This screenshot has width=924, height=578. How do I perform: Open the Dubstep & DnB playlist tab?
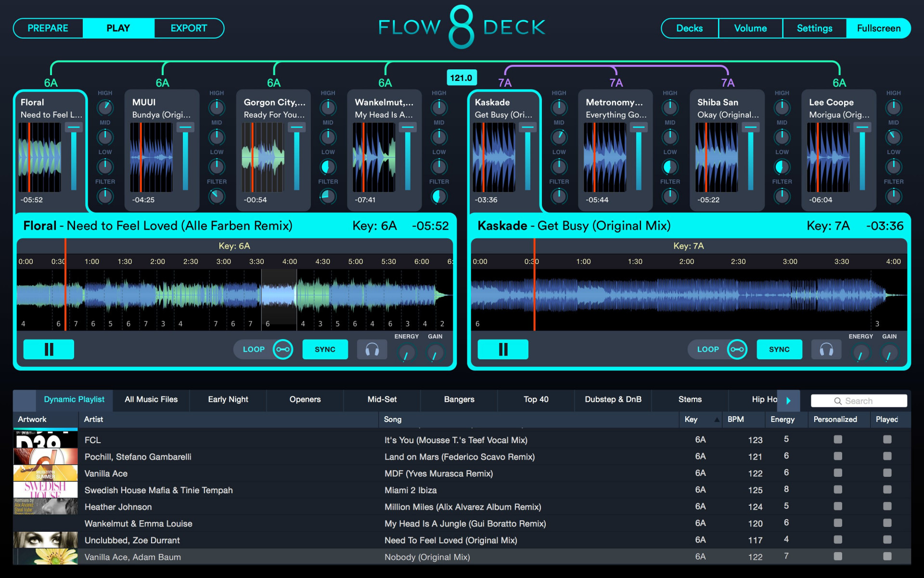pos(613,399)
